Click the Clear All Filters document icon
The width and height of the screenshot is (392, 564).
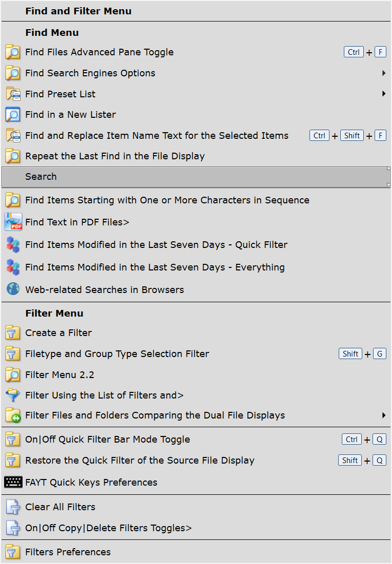[13, 507]
